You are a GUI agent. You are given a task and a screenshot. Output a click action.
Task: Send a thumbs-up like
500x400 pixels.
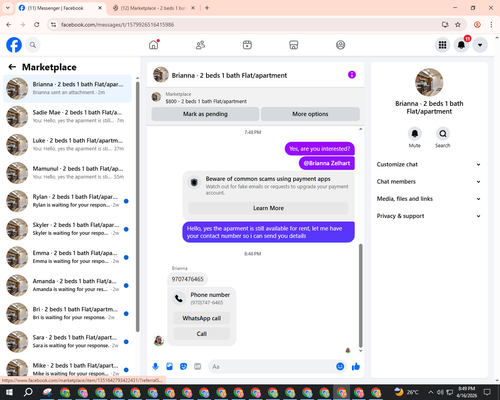click(x=356, y=367)
